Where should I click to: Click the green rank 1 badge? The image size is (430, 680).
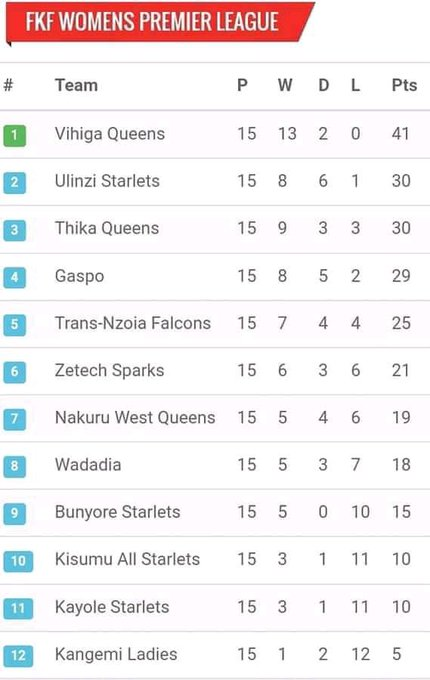point(15,135)
